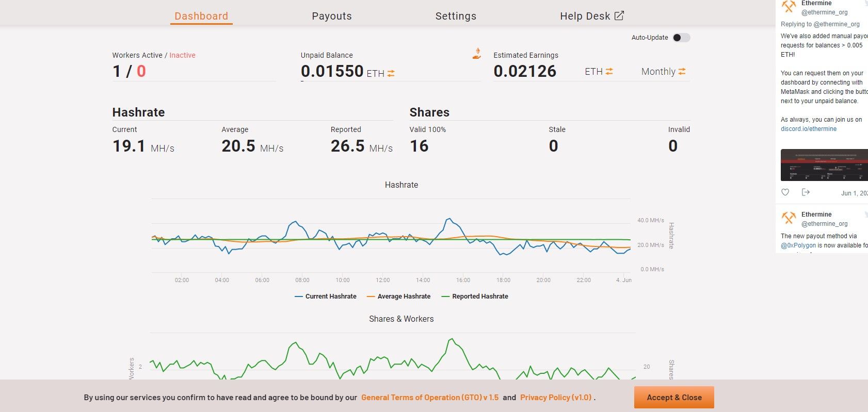Share the tweet via share icon
This screenshot has width=868, height=412.
806,192
